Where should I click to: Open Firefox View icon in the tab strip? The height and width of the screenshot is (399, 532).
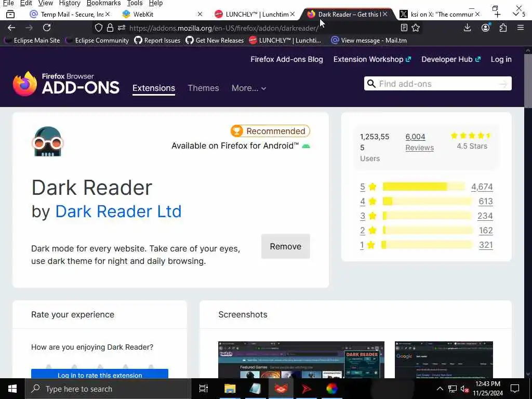click(10, 14)
